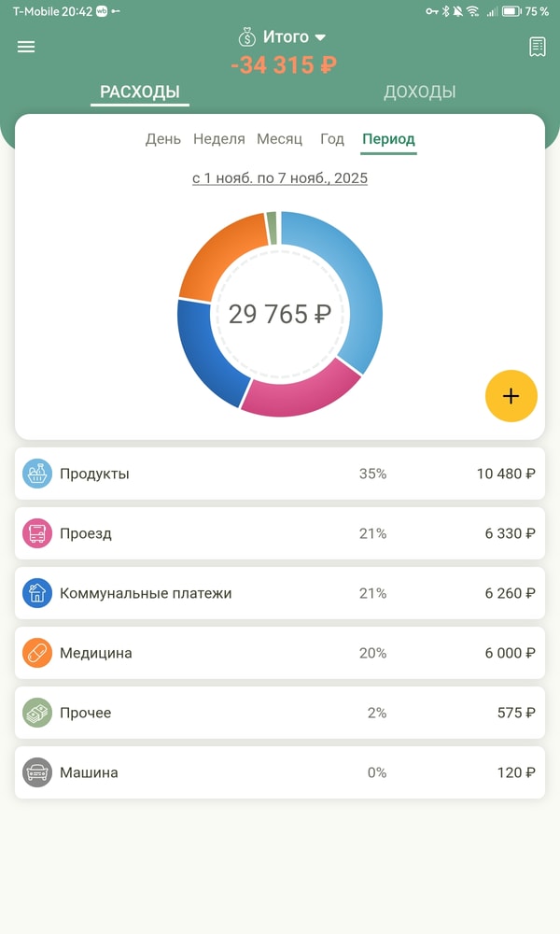Viewport: 560px width, 934px height.
Task: Switch to the Месяц period view
Action: pyautogui.click(x=280, y=139)
